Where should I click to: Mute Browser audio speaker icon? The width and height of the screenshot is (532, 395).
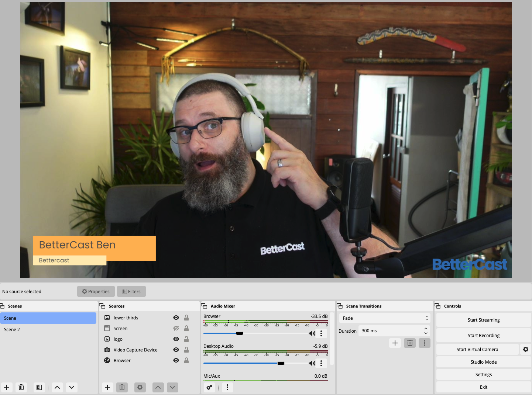[x=312, y=333]
